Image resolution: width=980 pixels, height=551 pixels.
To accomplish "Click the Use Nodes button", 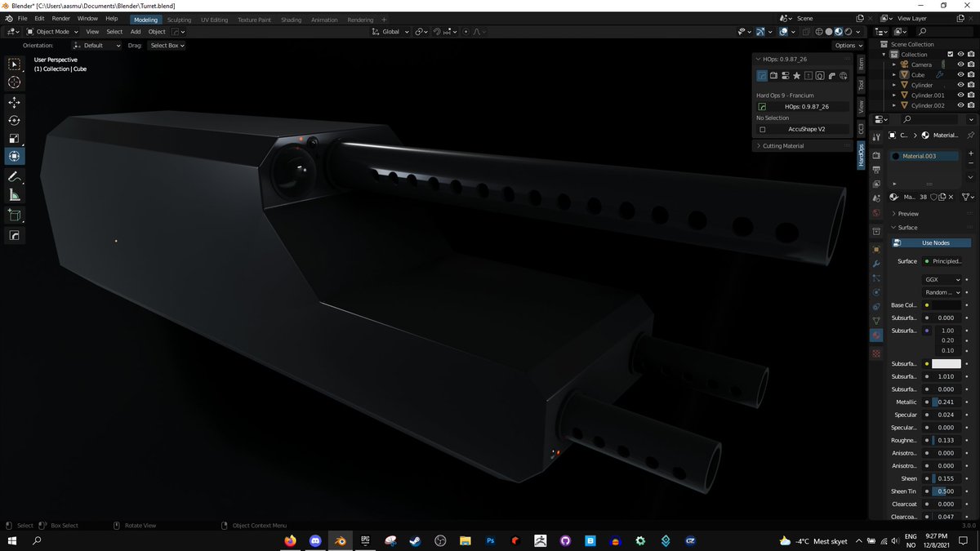I will pos(929,242).
